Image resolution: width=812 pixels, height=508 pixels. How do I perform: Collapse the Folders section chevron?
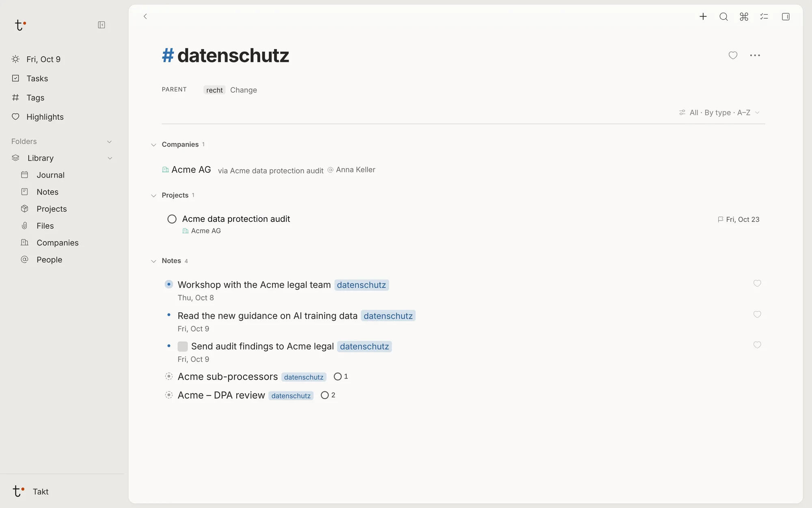(x=109, y=142)
